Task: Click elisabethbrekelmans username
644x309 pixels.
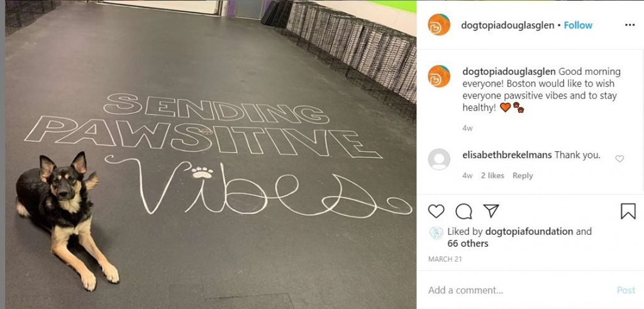Action: [x=508, y=155]
